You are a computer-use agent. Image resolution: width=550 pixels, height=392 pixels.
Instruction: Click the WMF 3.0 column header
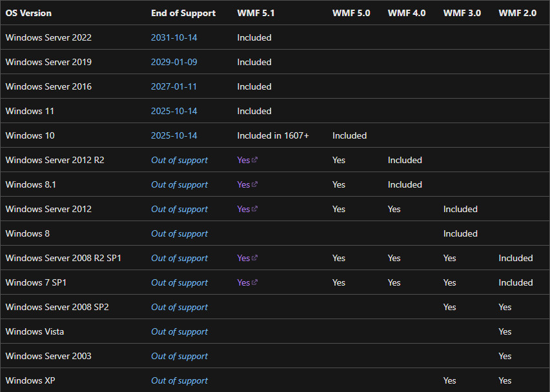[x=462, y=13]
